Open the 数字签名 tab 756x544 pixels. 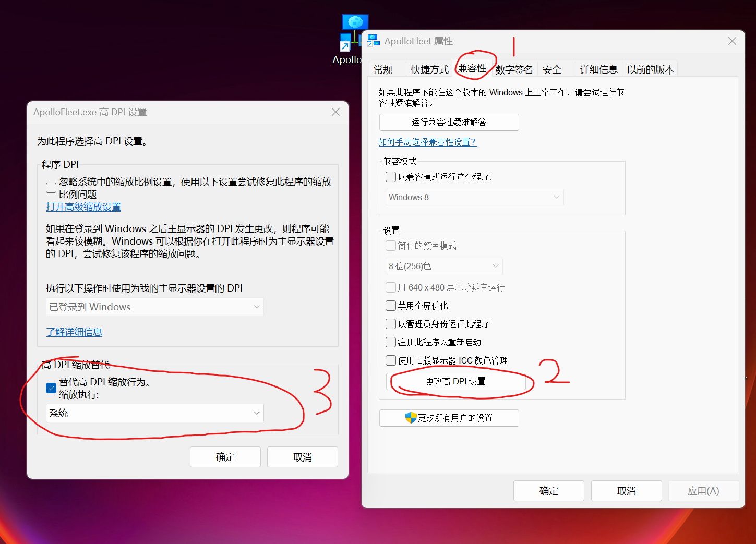tap(514, 69)
